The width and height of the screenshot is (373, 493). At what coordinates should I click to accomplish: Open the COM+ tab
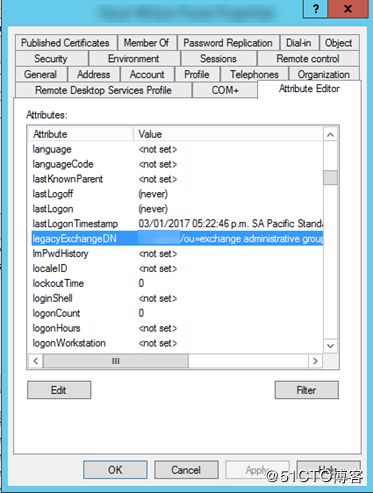click(225, 90)
